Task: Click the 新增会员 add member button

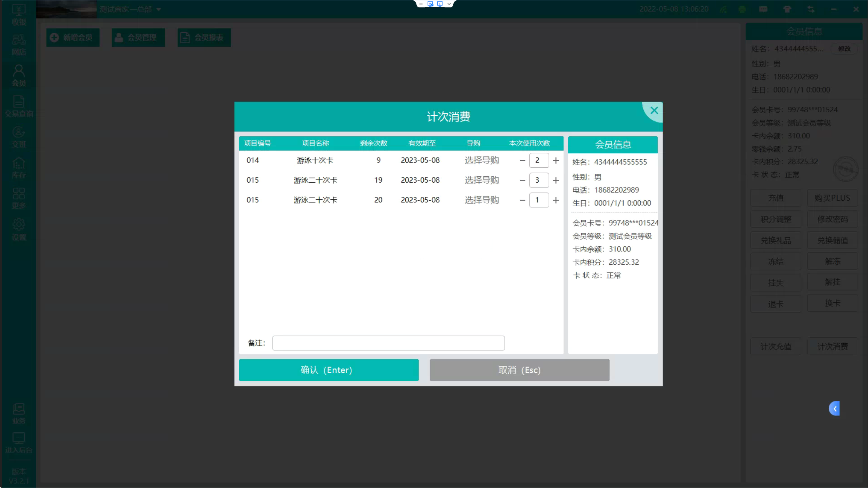Action: click(73, 38)
